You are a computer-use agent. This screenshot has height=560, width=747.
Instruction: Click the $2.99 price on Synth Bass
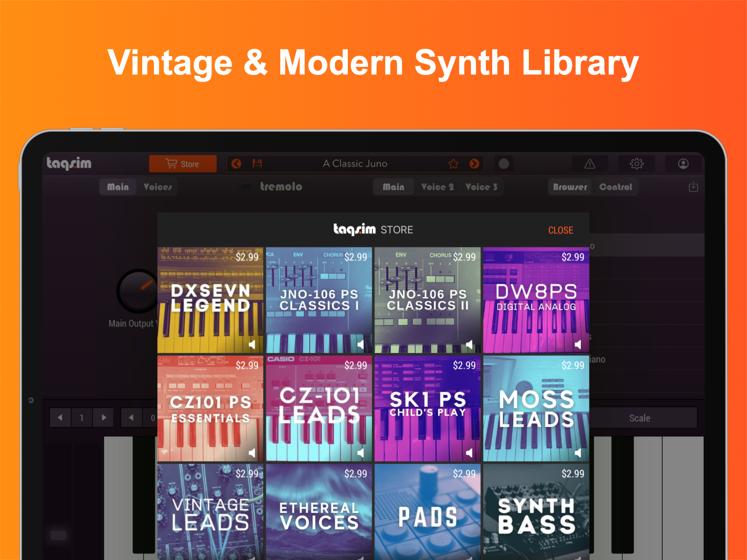point(573,474)
